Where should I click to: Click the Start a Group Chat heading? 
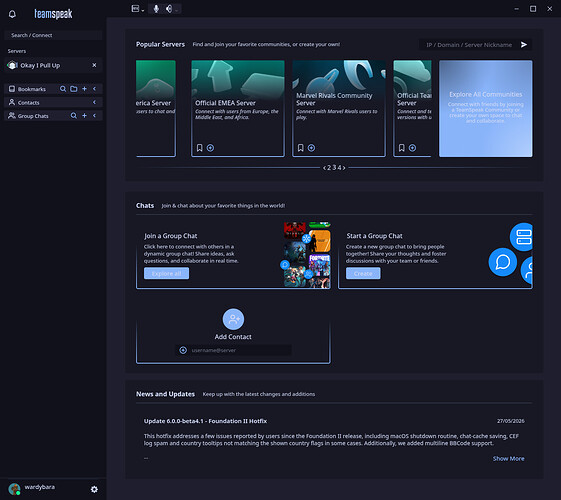pyautogui.click(x=374, y=236)
